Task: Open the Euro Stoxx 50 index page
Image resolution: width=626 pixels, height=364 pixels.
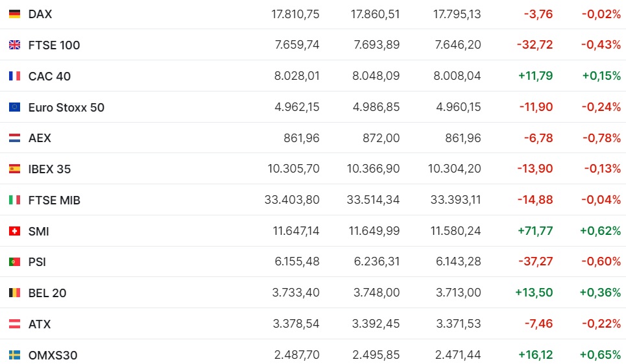Action: (66, 107)
